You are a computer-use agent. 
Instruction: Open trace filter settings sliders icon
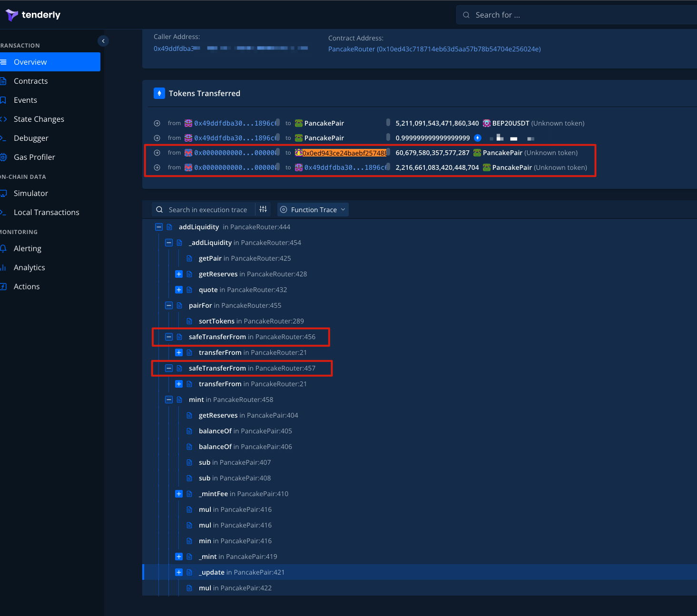click(x=263, y=209)
